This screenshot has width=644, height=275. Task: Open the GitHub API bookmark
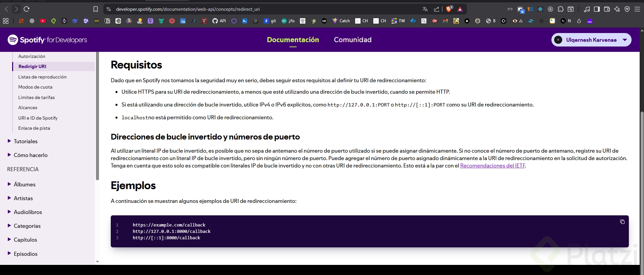219,21
